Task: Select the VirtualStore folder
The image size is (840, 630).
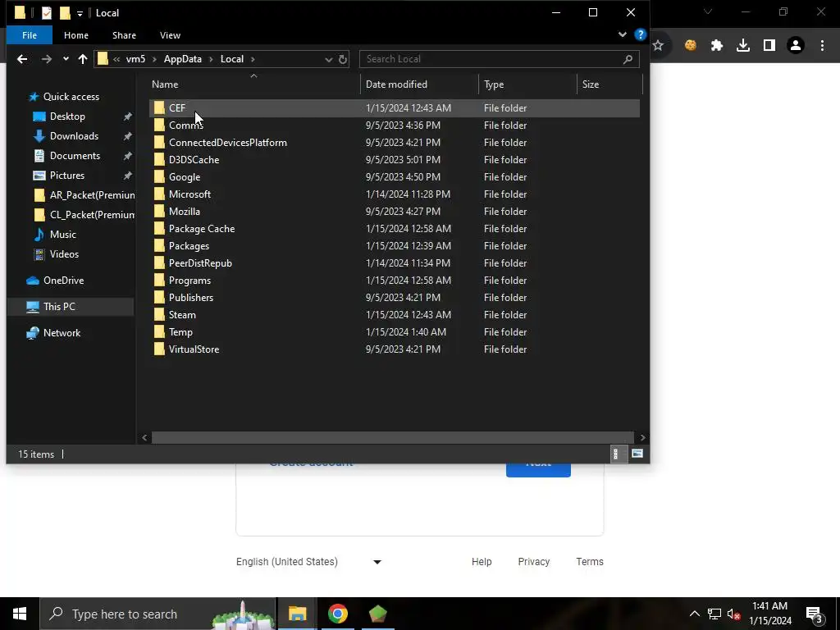Action: tap(395, 349)
